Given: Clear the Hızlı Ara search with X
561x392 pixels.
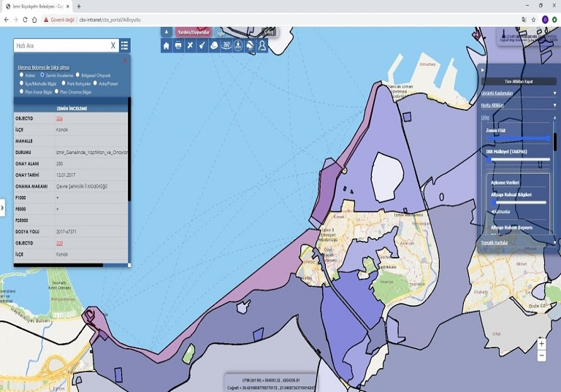Looking at the screenshot, I should [113, 45].
